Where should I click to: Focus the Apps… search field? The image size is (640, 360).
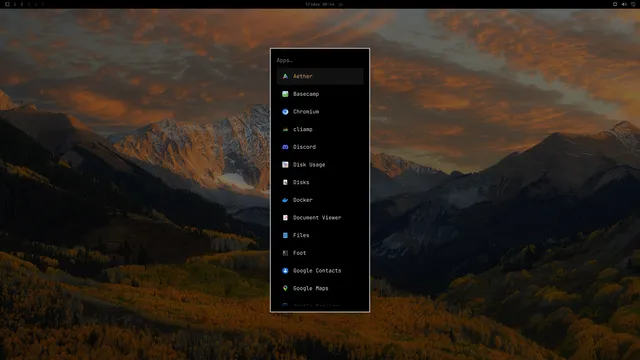point(320,60)
